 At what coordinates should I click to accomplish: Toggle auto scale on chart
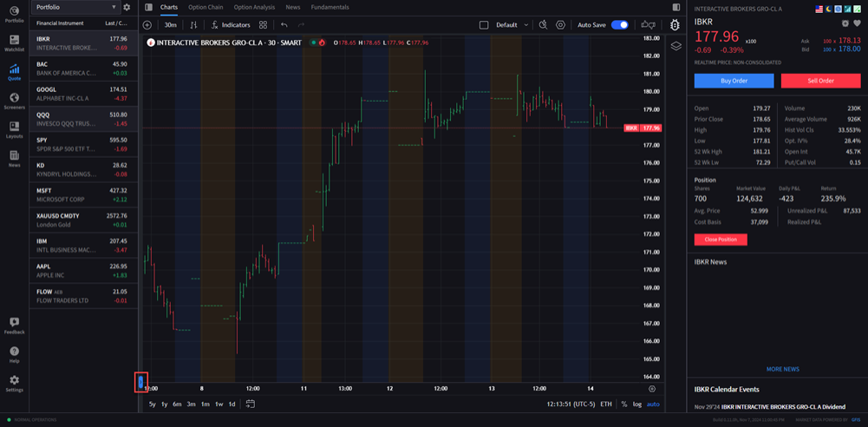[x=653, y=404]
